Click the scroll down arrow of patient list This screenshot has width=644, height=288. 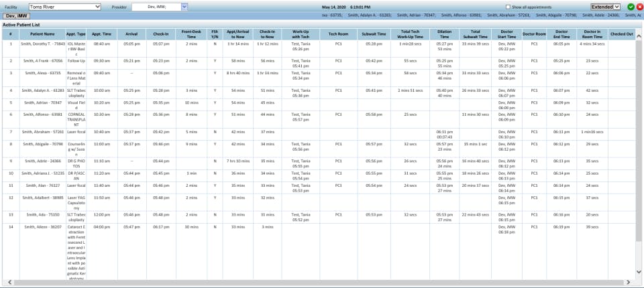pos(639,271)
